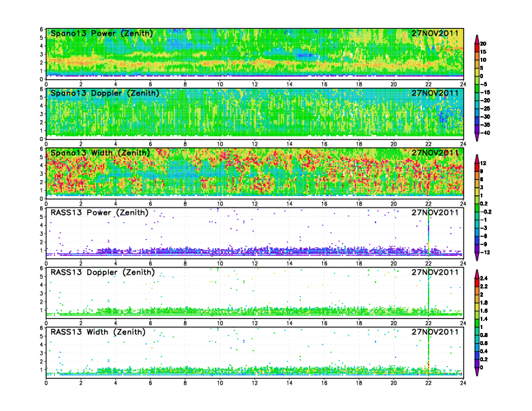Click height tick '3' on the RASS13 Power y-axis
Screen dimensions: 532x411
[42, 234]
